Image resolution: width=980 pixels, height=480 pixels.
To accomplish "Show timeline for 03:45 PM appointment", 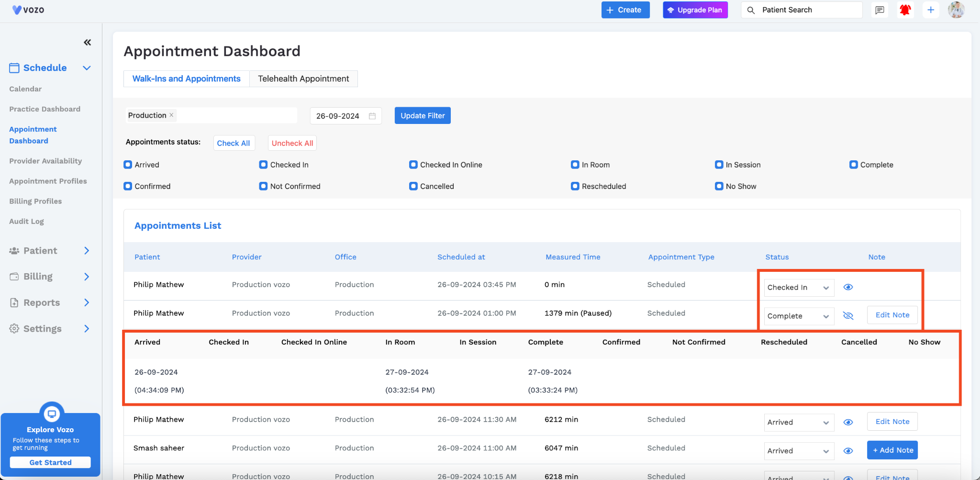I will point(848,287).
